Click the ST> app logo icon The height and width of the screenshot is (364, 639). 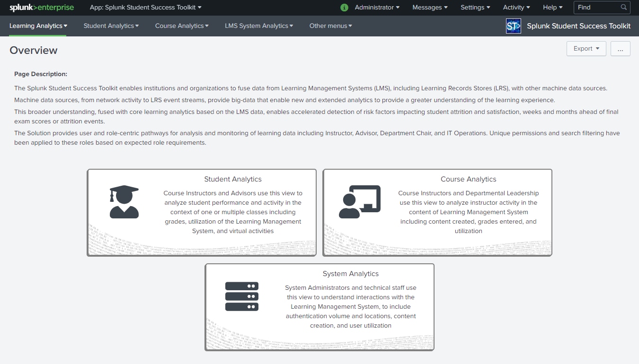click(513, 26)
